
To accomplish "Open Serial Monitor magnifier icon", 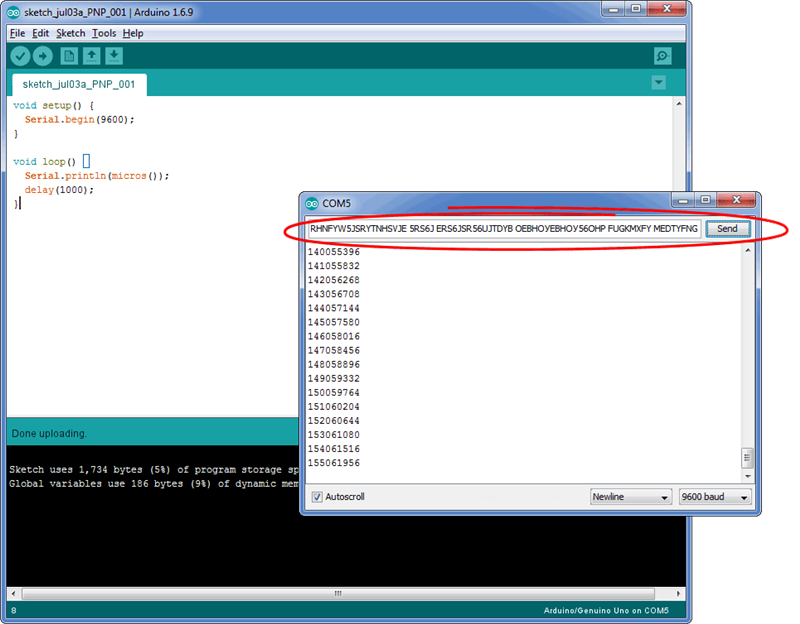I will pyautogui.click(x=662, y=56).
